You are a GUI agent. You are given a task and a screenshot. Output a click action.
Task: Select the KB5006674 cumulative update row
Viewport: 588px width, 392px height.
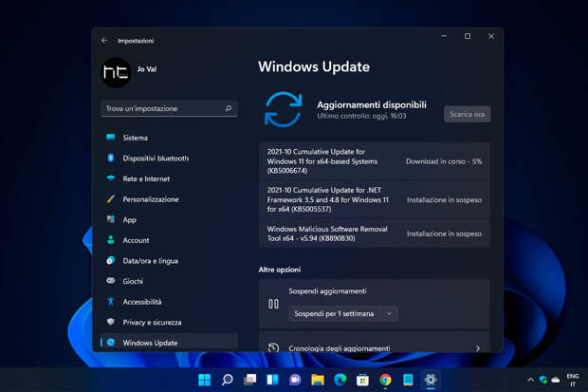point(375,161)
